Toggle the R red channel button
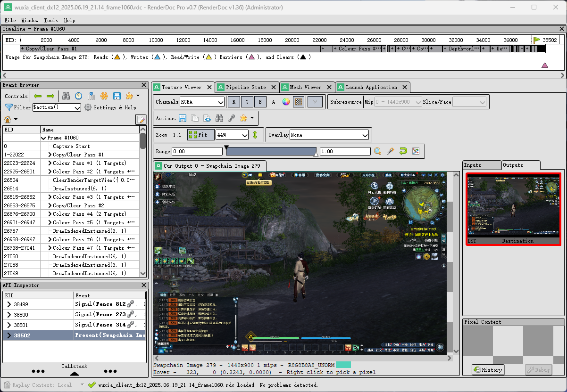This screenshot has height=392, width=567. (234, 102)
